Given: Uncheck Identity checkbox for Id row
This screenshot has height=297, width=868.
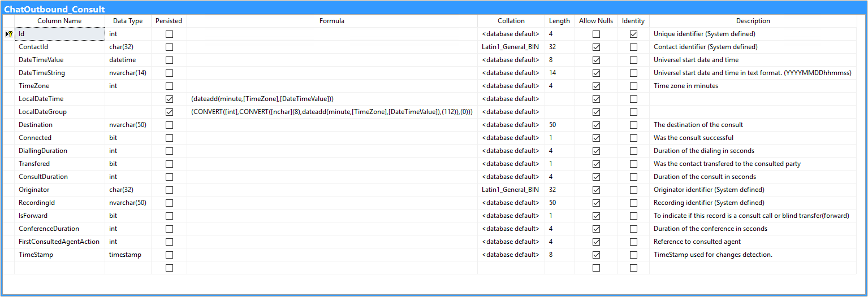Looking at the screenshot, I should click(x=633, y=34).
